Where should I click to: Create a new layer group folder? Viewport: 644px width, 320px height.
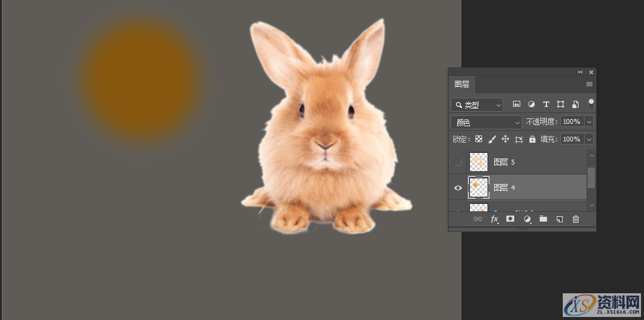click(x=543, y=219)
